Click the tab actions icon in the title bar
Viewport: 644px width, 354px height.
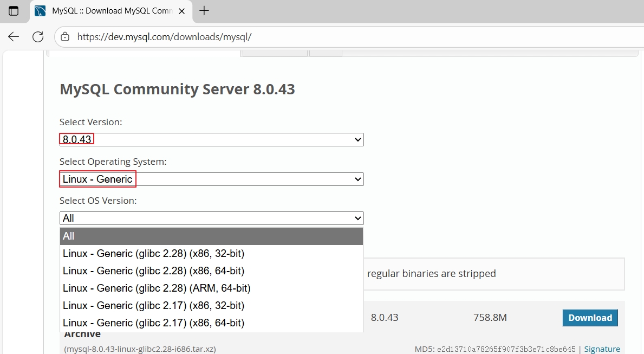(14, 11)
